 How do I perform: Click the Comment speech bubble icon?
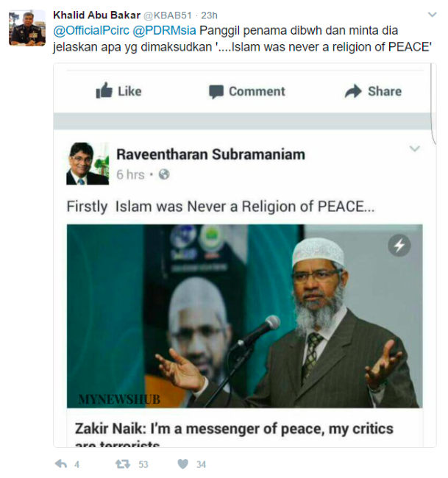[216, 92]
